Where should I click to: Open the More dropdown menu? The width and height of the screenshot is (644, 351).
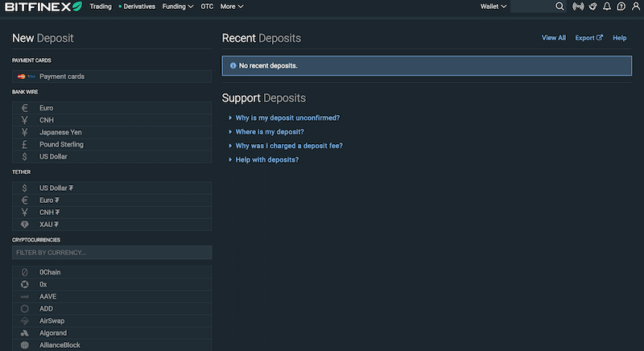pyautogui.click(x=232, y=6)
